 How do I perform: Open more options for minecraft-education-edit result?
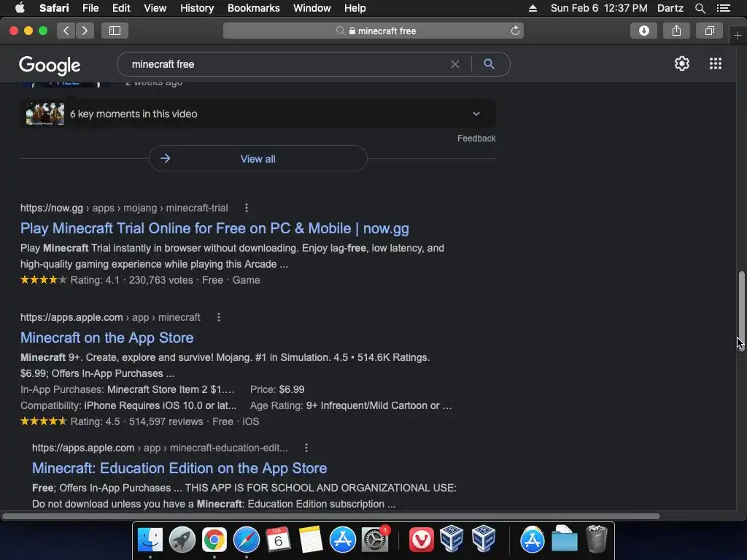(306, 448)
